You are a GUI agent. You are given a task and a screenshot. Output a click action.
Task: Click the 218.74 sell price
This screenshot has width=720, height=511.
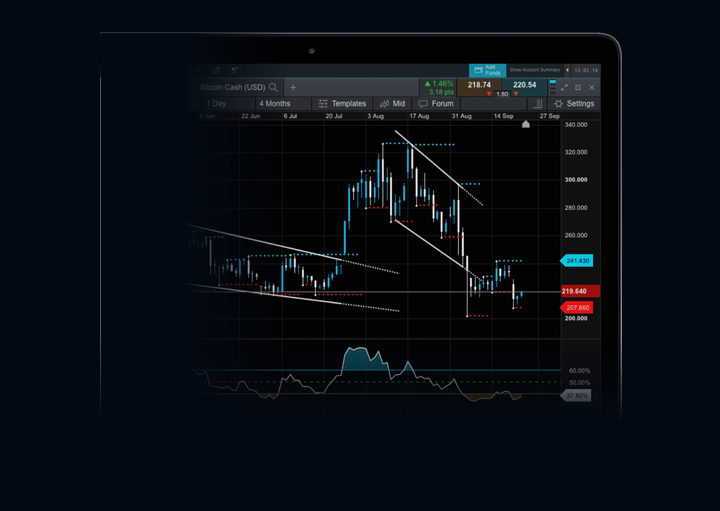[479, 86]
